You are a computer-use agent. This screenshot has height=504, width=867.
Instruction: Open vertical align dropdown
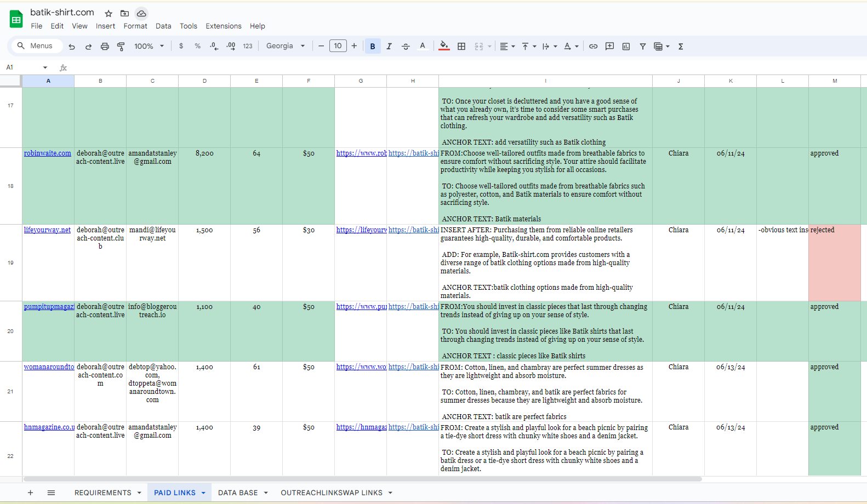tap(529, 47)
